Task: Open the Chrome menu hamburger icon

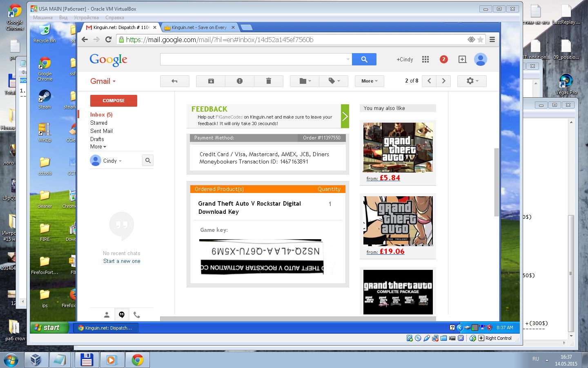Action: pyautogui.click(x=492, y=40)
